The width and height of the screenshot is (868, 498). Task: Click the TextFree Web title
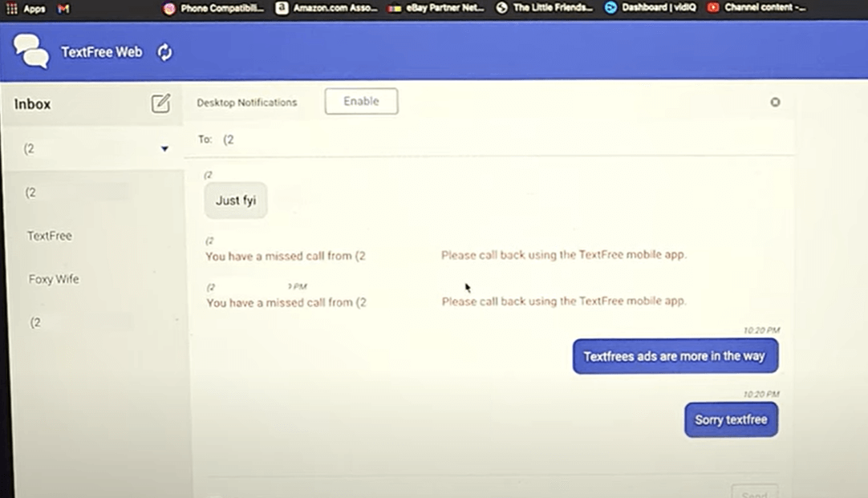(x=102, y=52)
